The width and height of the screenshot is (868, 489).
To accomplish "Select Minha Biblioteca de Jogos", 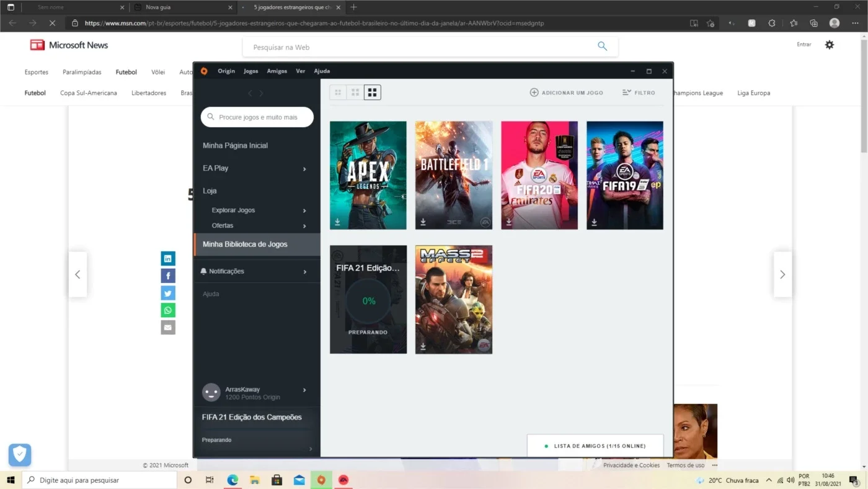I will (257, 244).
